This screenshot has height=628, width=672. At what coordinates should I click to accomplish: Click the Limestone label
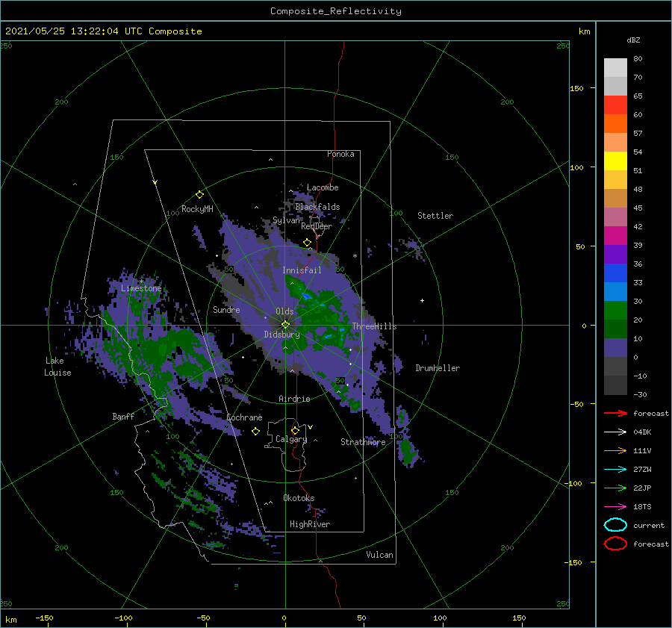141,288
